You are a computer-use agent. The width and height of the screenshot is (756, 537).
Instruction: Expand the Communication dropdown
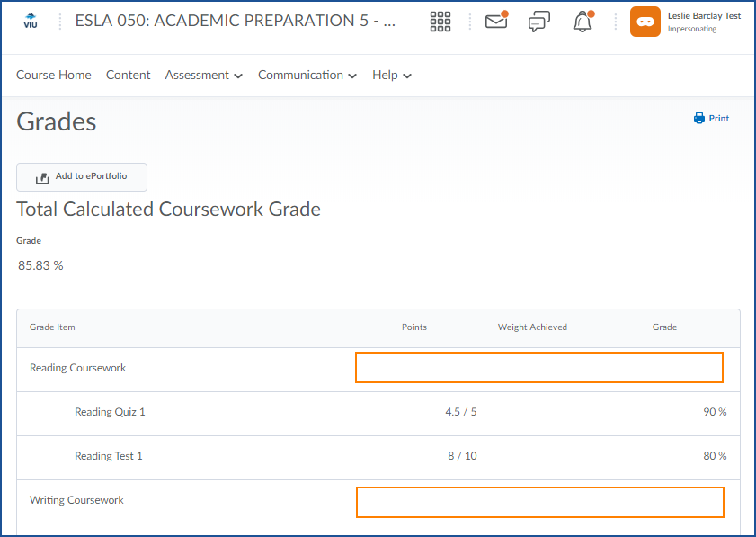point(307,76)
